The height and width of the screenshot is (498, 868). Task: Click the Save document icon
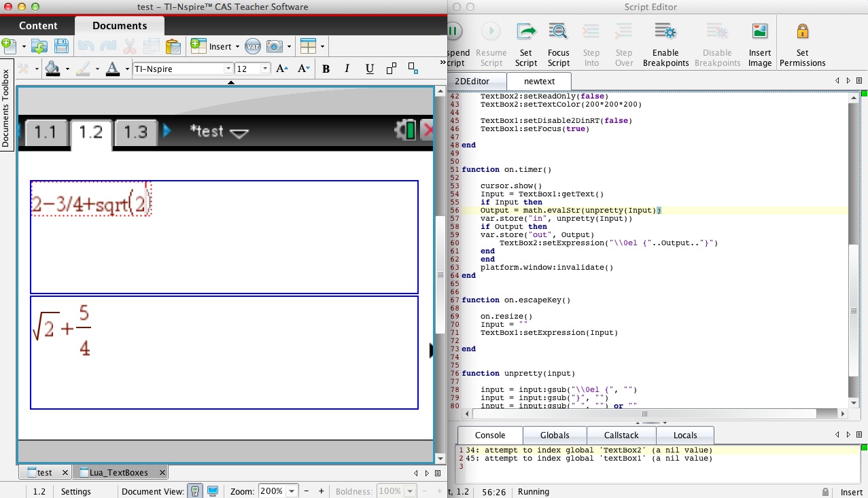(61, 46)
